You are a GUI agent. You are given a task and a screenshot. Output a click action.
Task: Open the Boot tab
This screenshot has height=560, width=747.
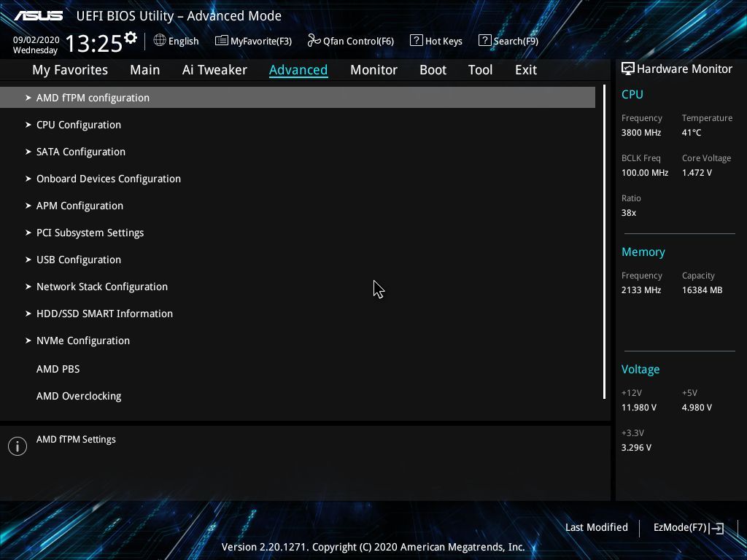[433, 70]
